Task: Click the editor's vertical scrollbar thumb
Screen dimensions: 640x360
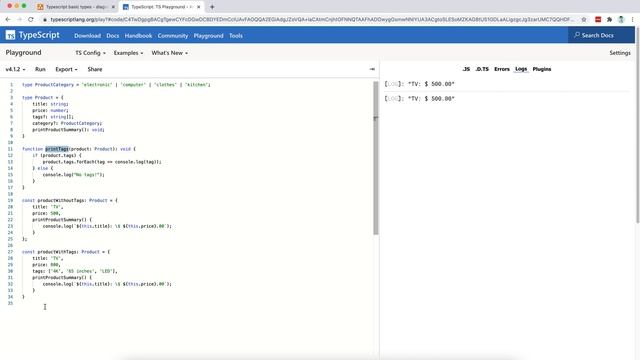Action: pos(376,158)
